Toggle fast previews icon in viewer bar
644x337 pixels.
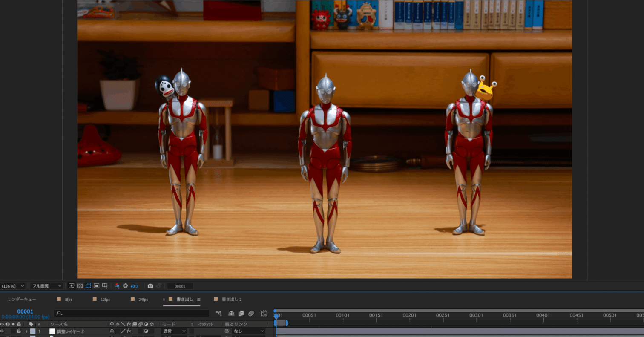[71, 285]
